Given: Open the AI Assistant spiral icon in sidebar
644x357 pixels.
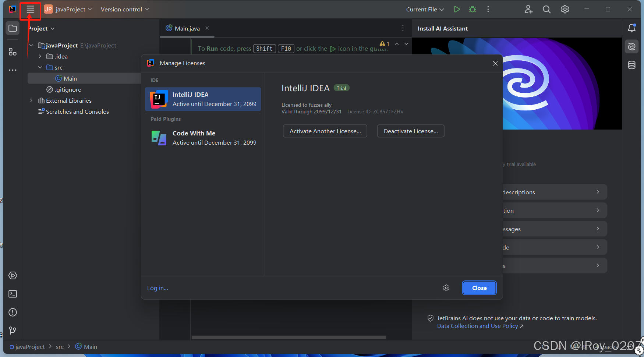Looking at the screenshot, I should (x=631, y=46).
